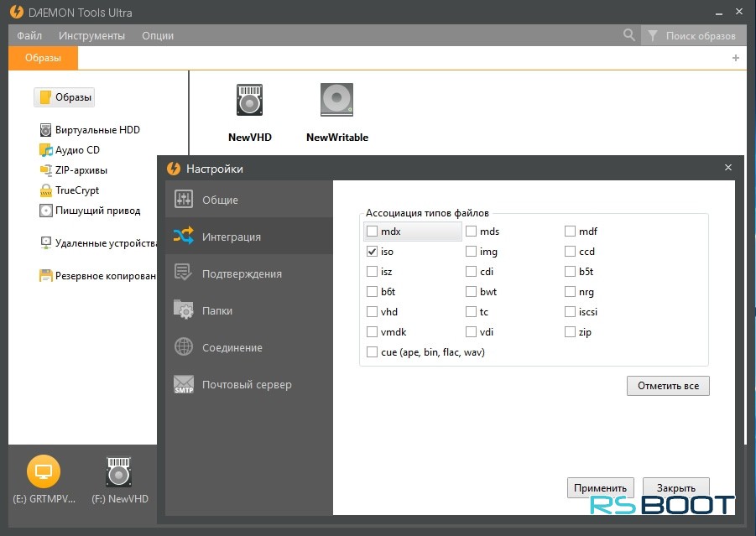
Task: Open the Общие settings section
Action: (x=249, y=199)
